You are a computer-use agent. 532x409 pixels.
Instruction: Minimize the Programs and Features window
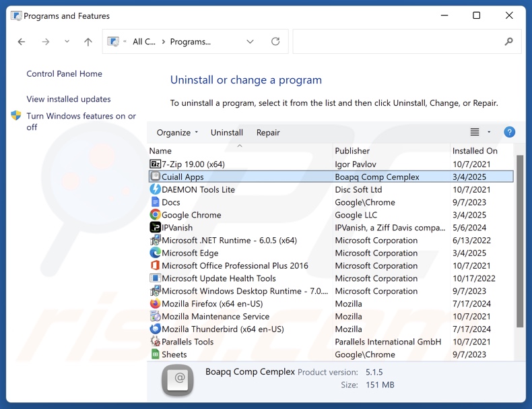tap(444, 15)
